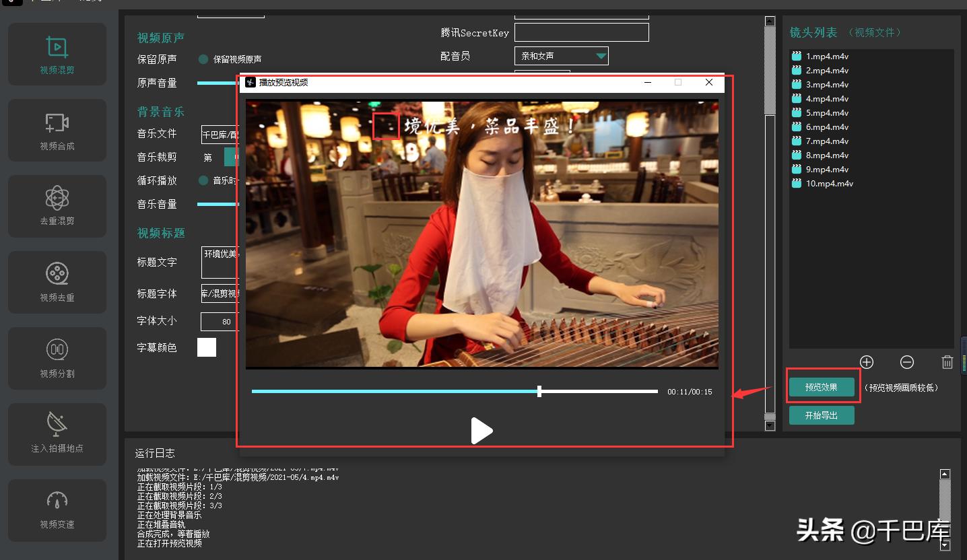Viewport: 967px width, 560px height.
Task: Click the preview video progress slider handle
Action: 539,391
